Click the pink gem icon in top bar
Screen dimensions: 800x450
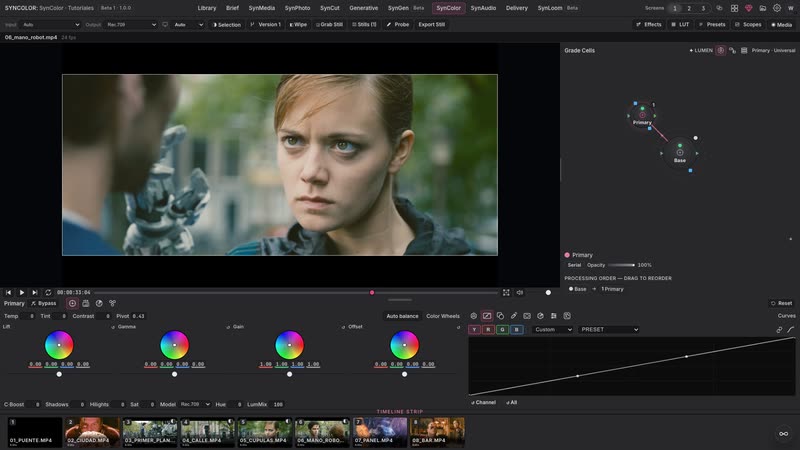748,8
